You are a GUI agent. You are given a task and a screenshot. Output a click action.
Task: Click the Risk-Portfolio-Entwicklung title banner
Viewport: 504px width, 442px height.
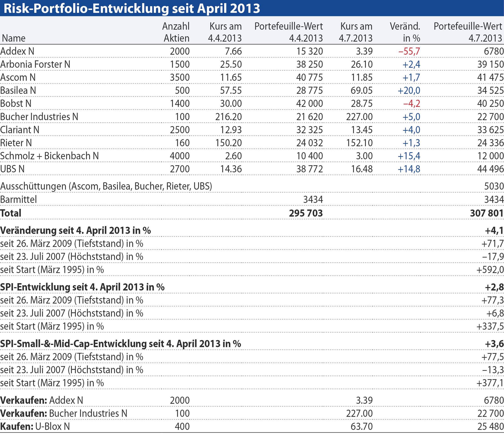(x=132, y=8)
